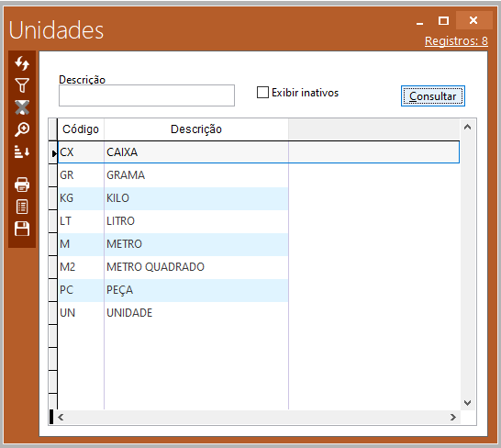Click the grid's scroll up arrow

[467, 127]
